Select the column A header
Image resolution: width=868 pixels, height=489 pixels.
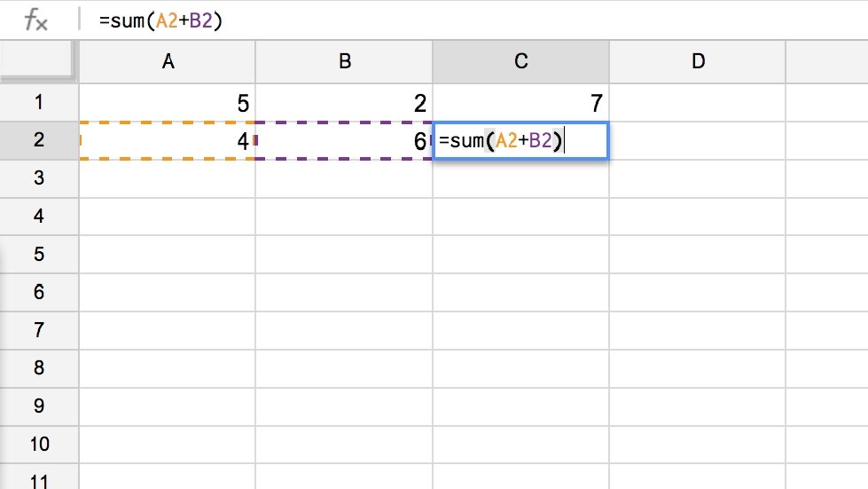coord(167,61)
